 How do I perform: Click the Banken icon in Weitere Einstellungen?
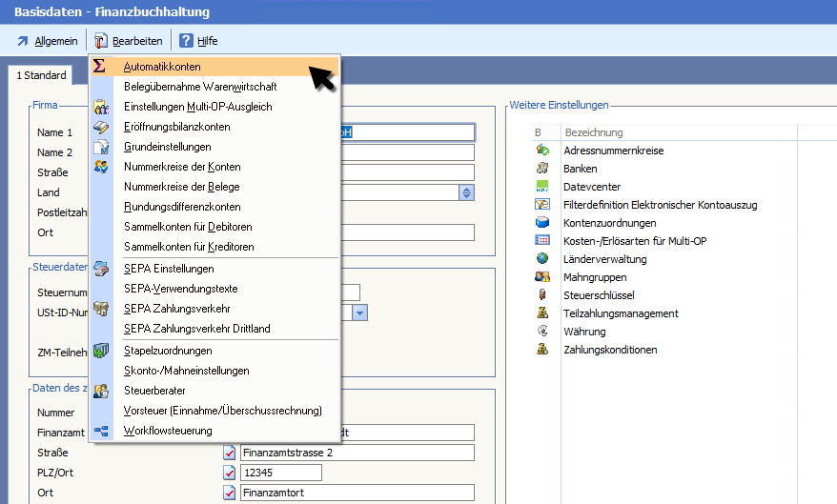pos(542,169)
